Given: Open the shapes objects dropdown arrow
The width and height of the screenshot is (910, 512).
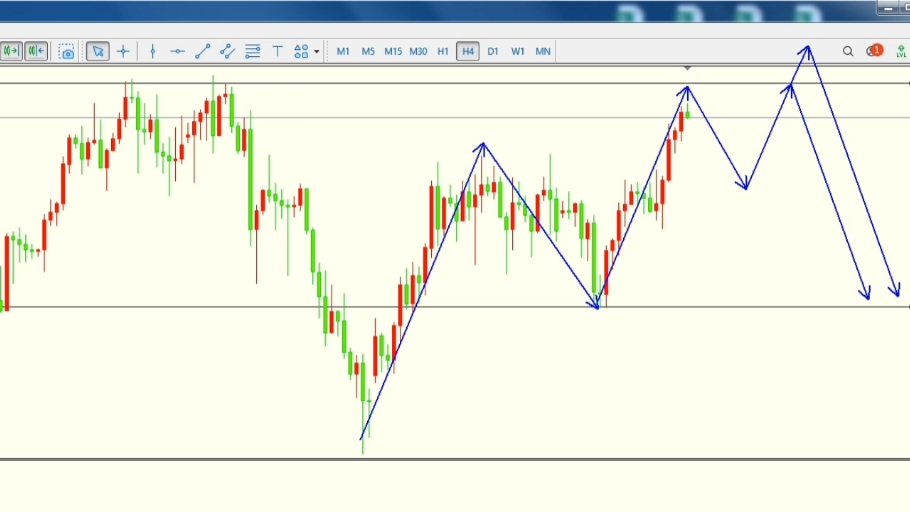Looking at the screenshot, I should coord(317,51).
